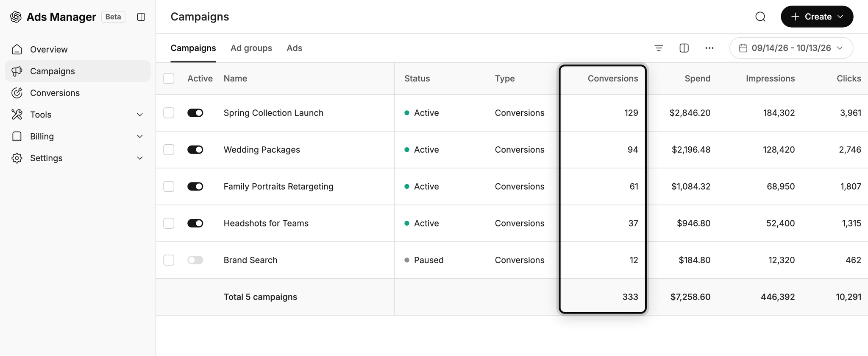Click the calendar icon in date range
Viewport: 868px width, 356px height.
pyautogui.click(x=743, y=48)
